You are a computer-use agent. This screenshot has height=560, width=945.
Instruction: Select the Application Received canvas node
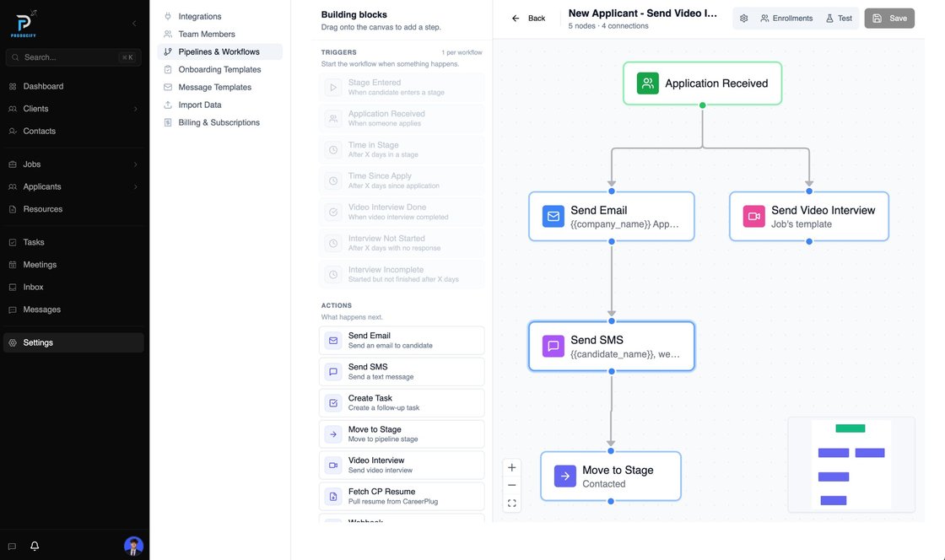[x=702, y=83]
